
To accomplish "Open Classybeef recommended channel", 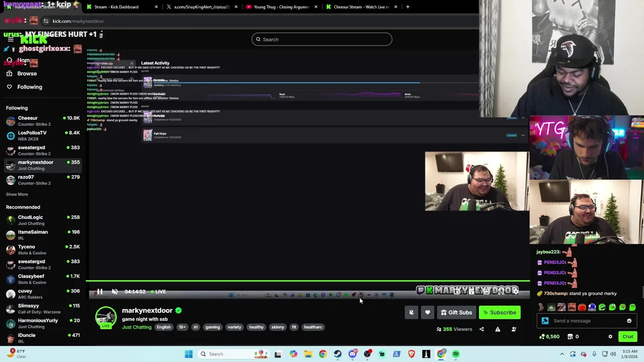I will click(43, 279).
